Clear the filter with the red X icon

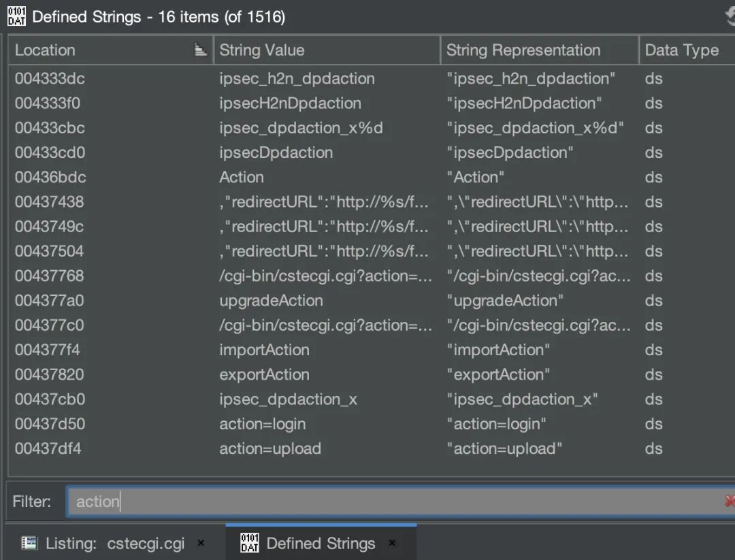click(x=730, y=501)
